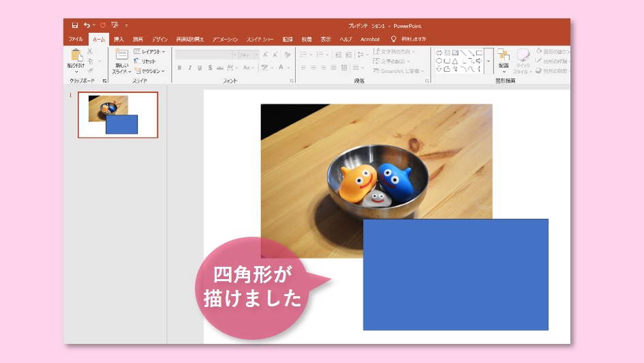Toggle Strikethrough formatting
This screenshot has height=363, width=644.
click(219, 68)
